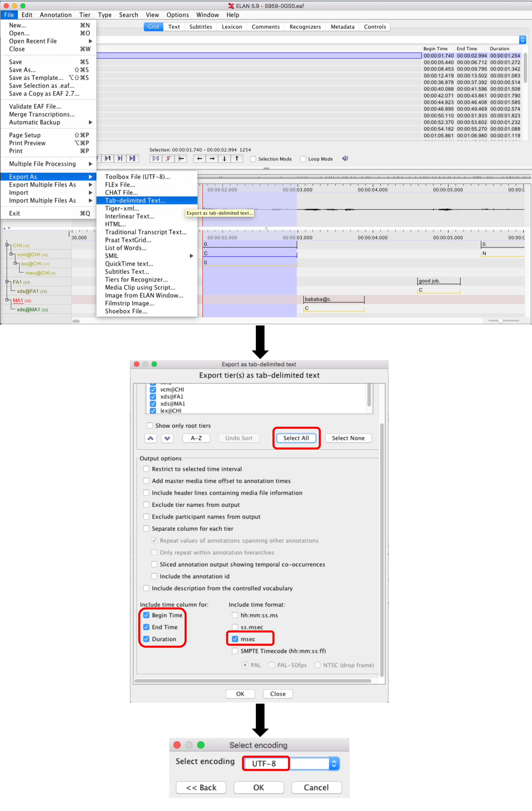The height and width of the screenshot is (811, 532).
Task: Expand the Multiple File Processing submenu
Action: tap(90, 164)
